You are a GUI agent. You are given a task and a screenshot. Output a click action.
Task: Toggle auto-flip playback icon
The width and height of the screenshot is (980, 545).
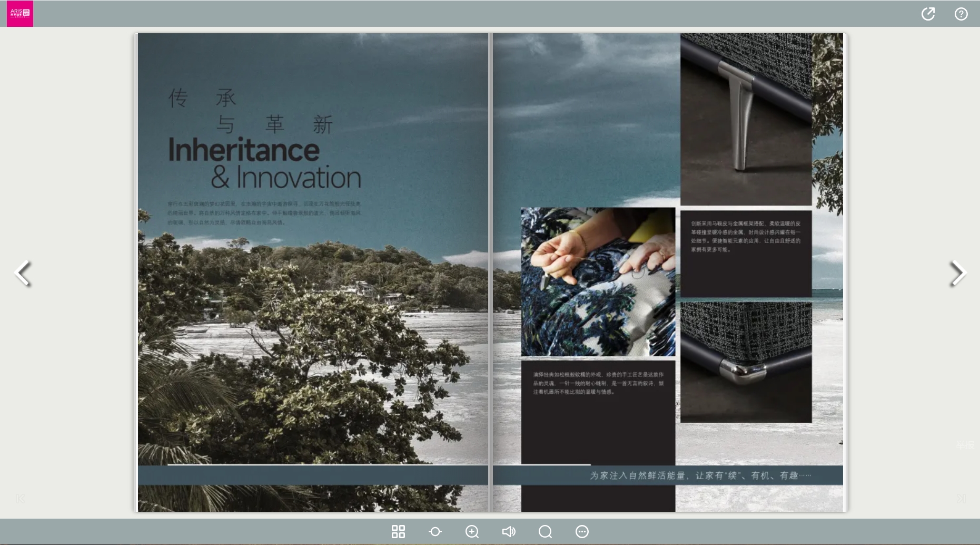tap(435, 531)
